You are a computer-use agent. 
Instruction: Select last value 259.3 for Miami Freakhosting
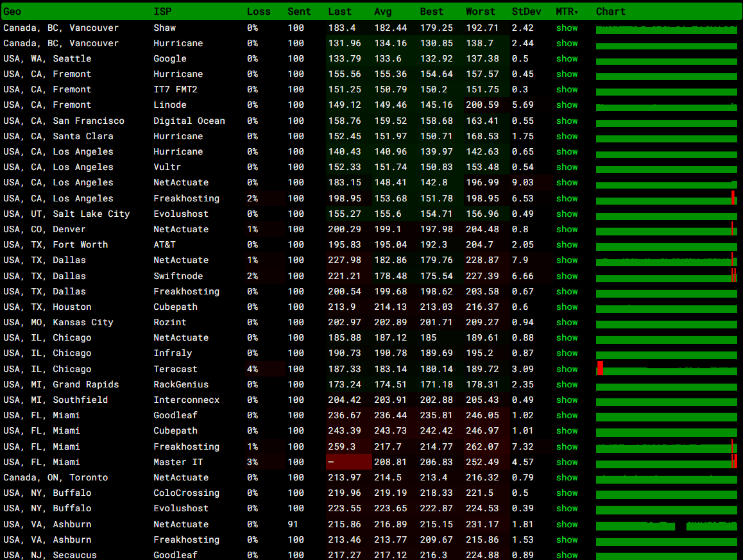[341, 446]
